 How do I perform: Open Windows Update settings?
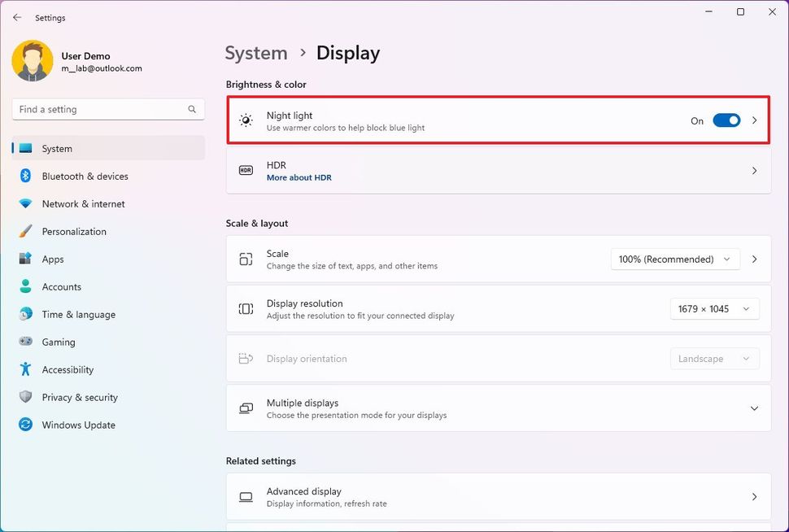[77, 425]
